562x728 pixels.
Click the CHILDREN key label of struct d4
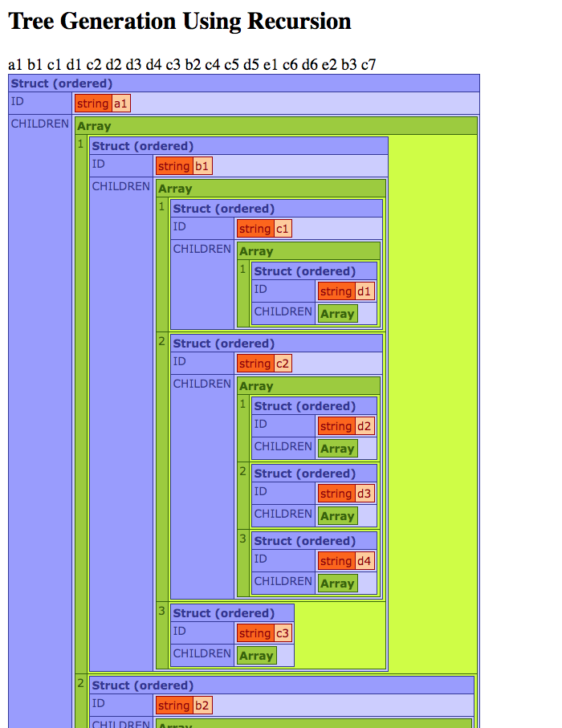[283, 581]
